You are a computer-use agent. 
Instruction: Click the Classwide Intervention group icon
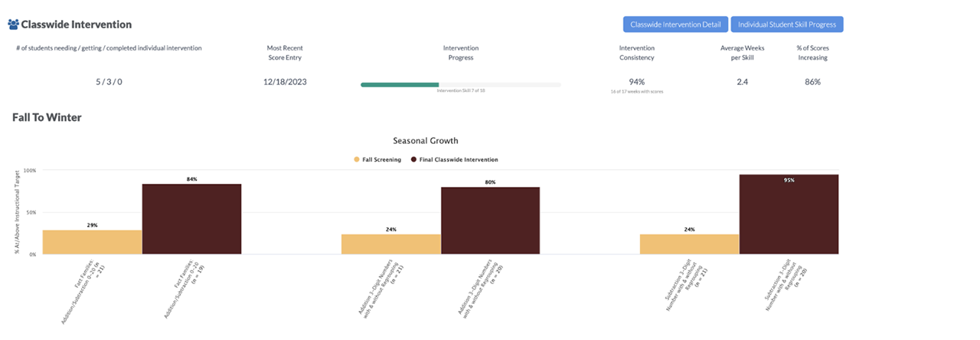[13, 25]
